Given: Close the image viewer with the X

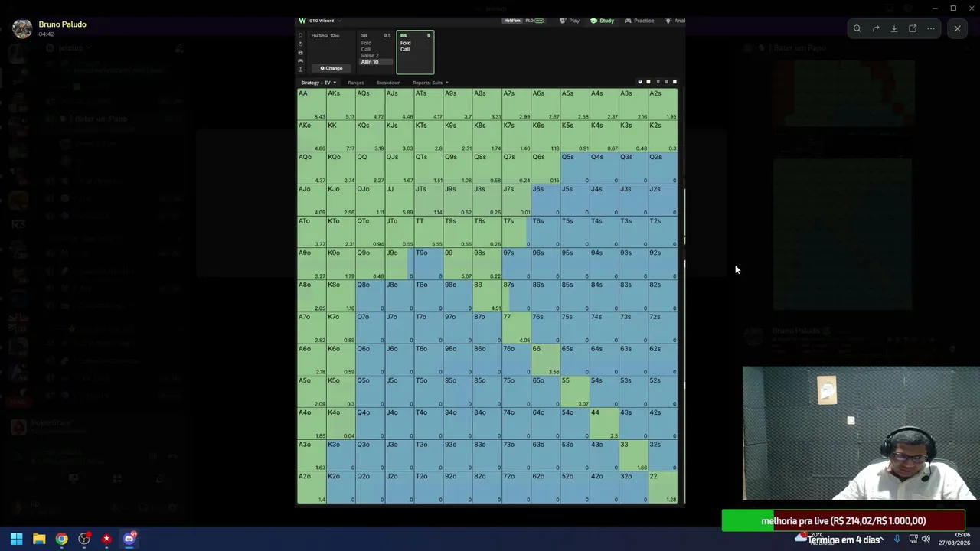Looking at the screenshot, I should click(957, 28).
